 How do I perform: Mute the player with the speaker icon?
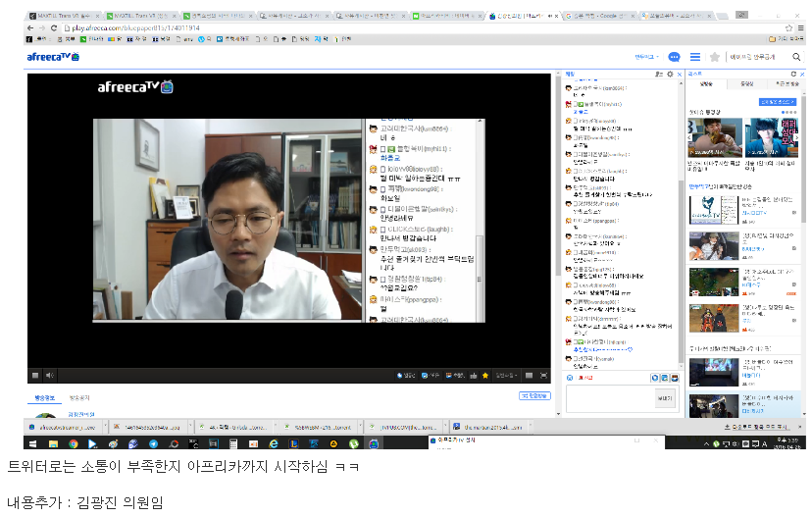(48, 375)
